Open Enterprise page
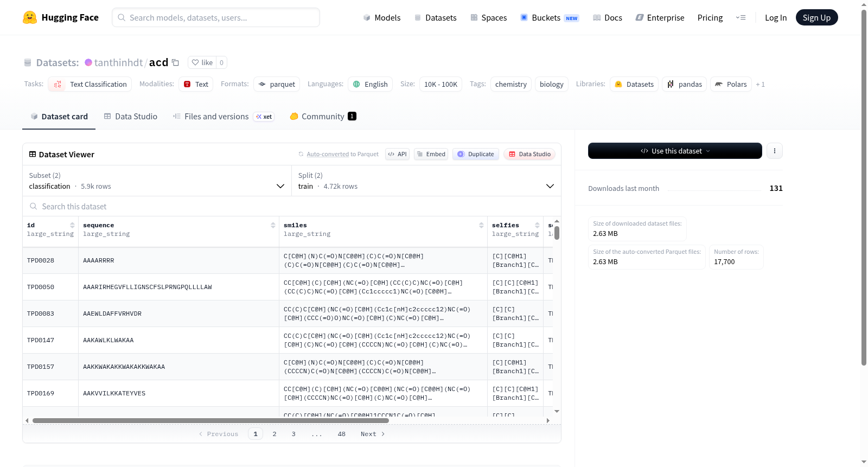The image size is (868, 467). (660, 17)
